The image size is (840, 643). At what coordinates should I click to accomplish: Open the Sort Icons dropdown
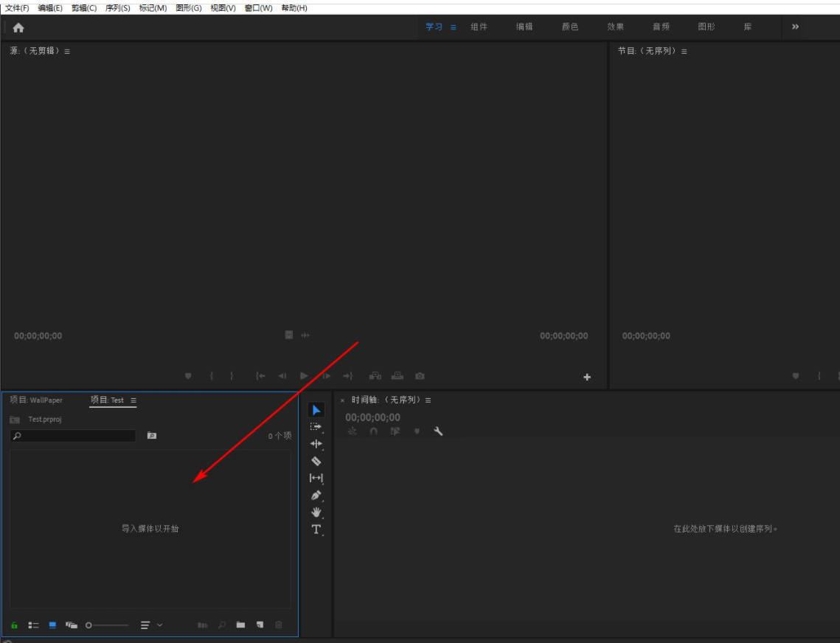152,625
